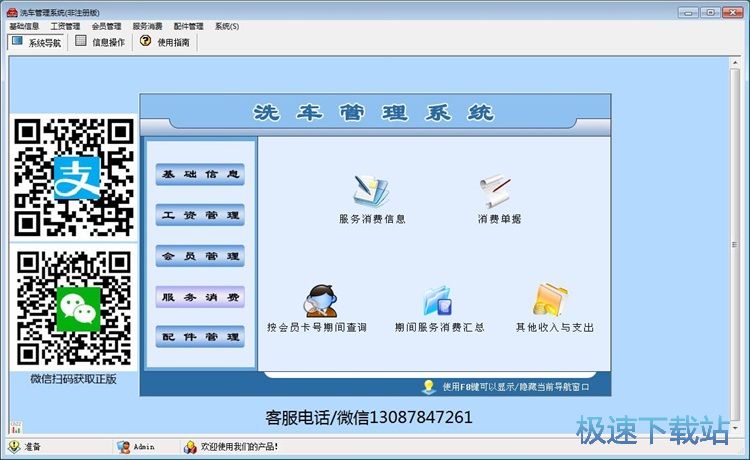
Task: Click the 准备 status bar icon
Action: 14,446
